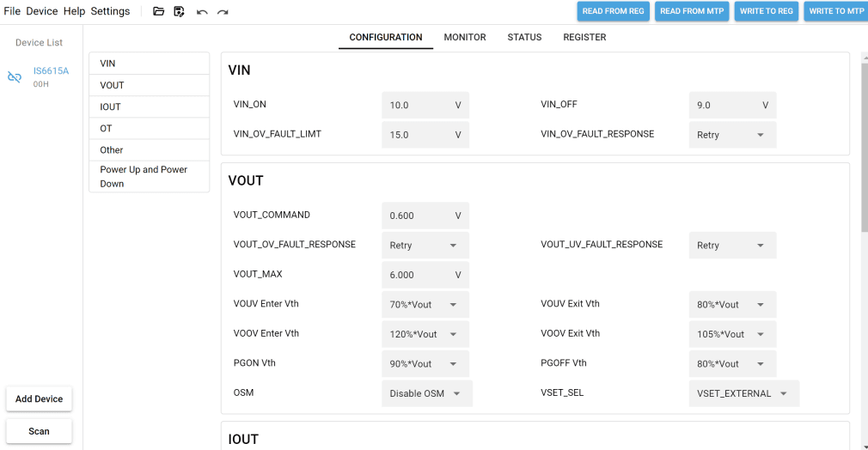Open the VOUT_OV_FAULT_RESPONSE dropdown

[425, 246]
